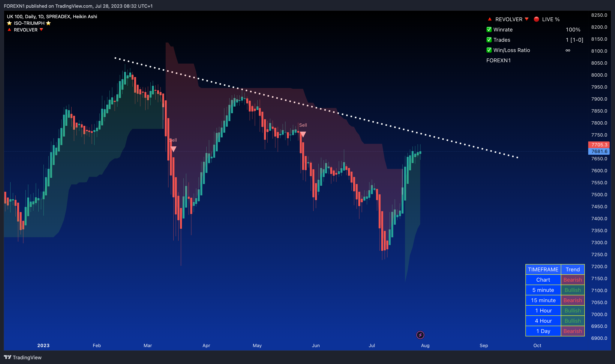This screenshot has height=364, width=615.
Task: Click the 6900.0 price axis label
Action: point(599,338)
